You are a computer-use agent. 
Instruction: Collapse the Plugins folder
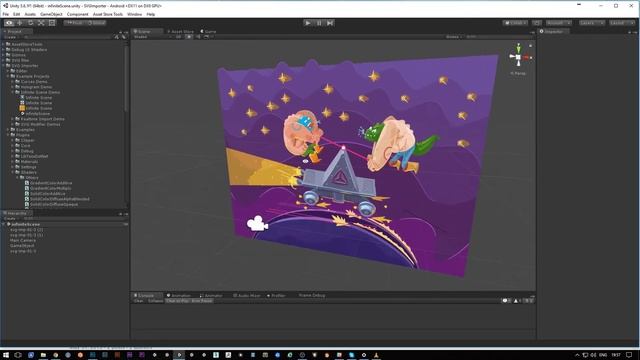(8, 135)
